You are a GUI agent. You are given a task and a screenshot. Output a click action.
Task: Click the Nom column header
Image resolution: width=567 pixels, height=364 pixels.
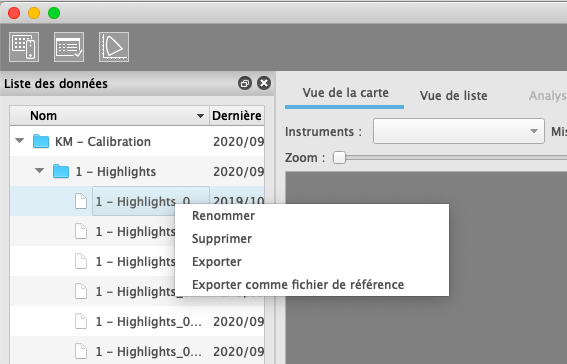(x=110, y=116)
